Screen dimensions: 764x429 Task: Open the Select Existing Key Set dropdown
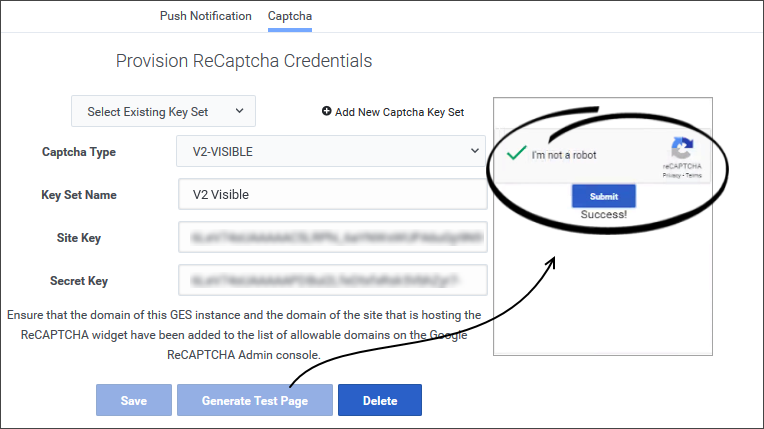coord(164,112)
